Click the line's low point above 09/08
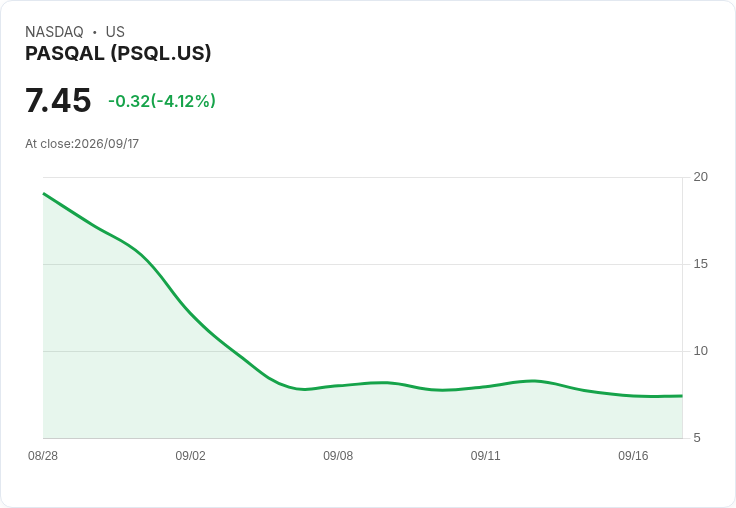This screenshot has width=736, height=508. 304,389
